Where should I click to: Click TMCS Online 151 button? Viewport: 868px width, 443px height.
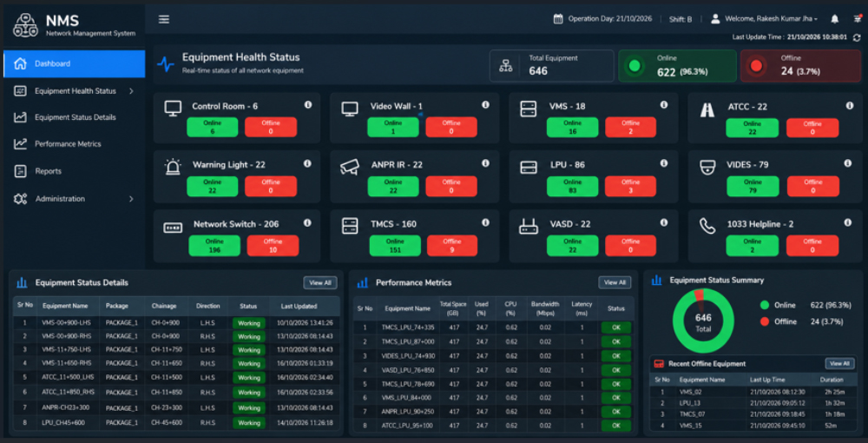[x=395, y=245]
